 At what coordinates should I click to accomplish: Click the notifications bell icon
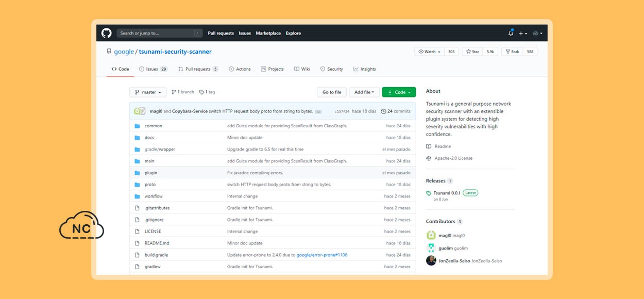point(511,33)
